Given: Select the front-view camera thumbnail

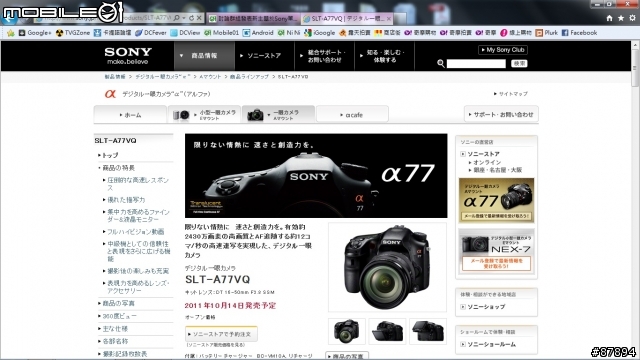Looking at the screenshot, I should [347, 331].
